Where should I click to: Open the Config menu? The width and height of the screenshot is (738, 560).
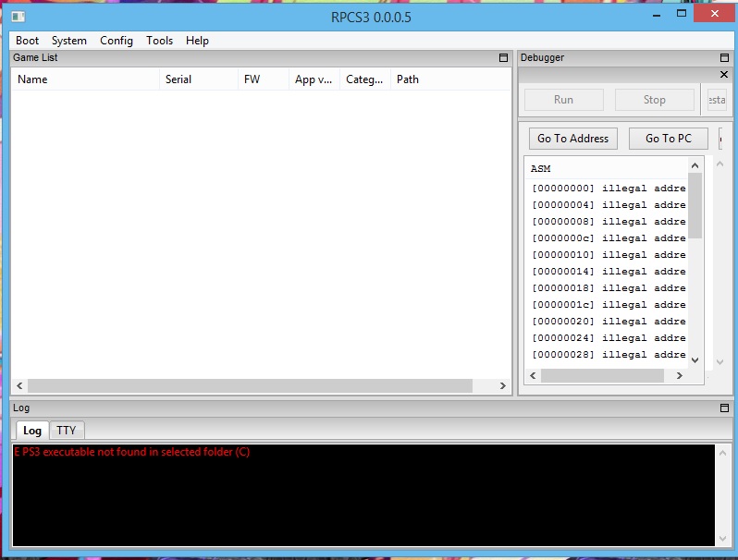[x=117, y=41]
